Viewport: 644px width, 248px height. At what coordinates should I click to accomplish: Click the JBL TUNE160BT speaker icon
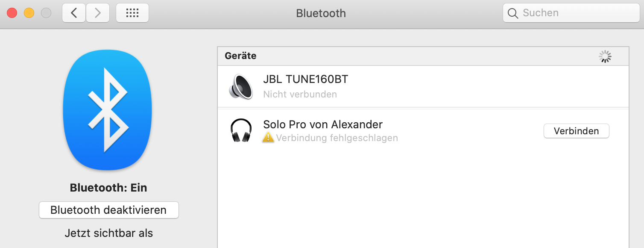point(241,87)
